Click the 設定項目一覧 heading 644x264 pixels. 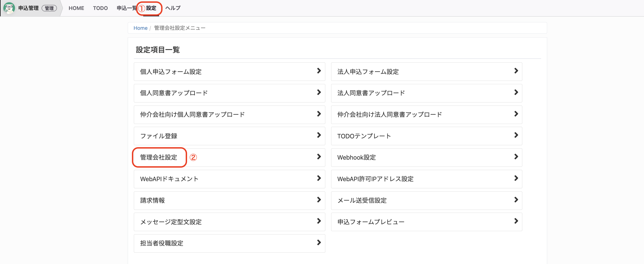coord(158,50)
